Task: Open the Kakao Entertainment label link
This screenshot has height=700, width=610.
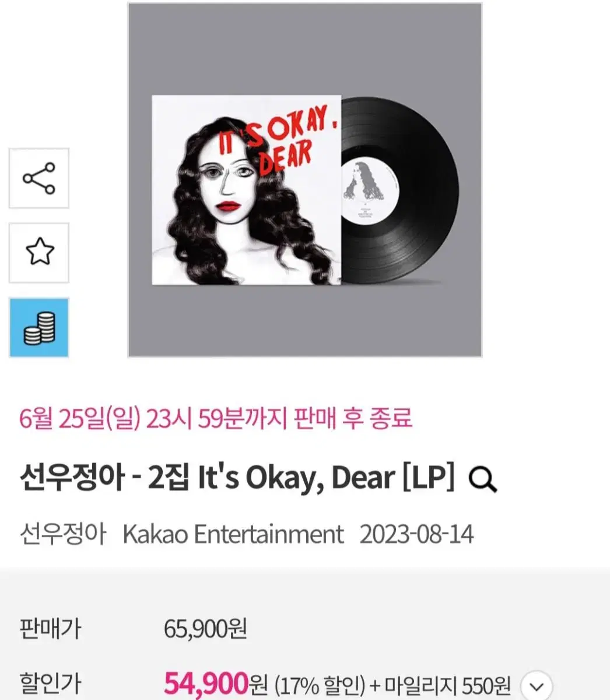Action: (233, 534)
